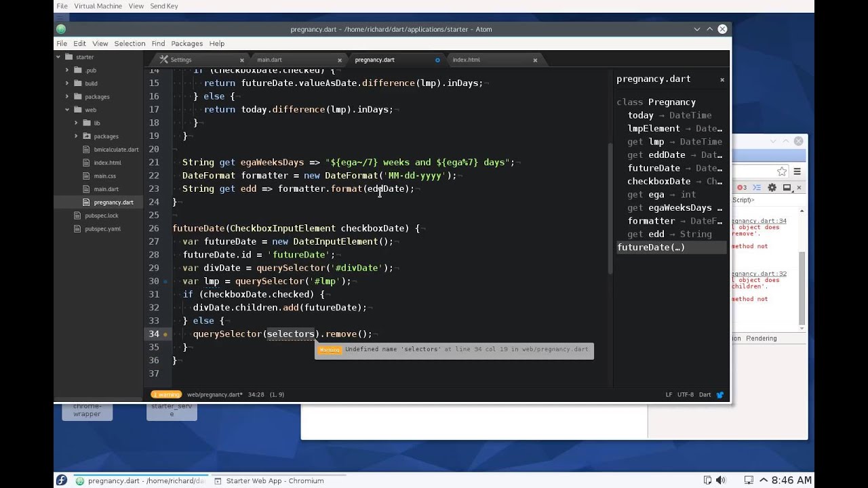Change the Dart grammar selector

tap(705, 394)
